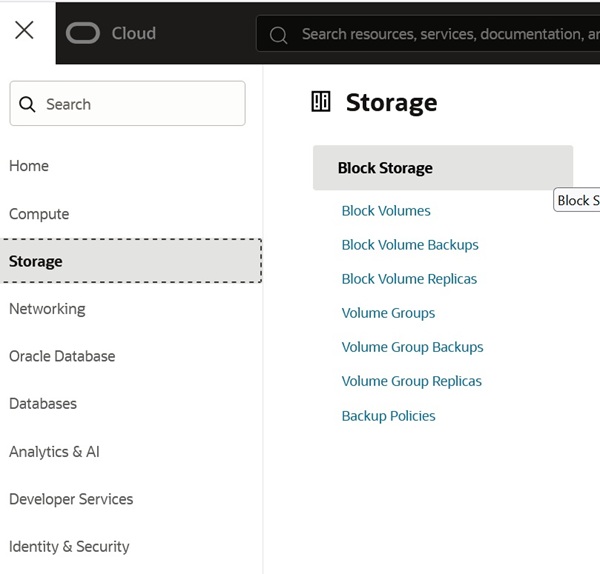Click the Storage category icon beside the heading
Image resolution: width=600 pixels, height=574 pixels.
(321, 102)
